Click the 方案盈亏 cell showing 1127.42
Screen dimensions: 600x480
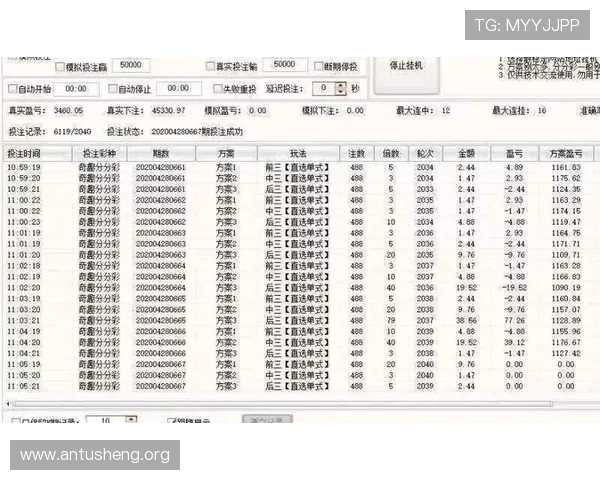pyautogui.click(x=566, y=354)
